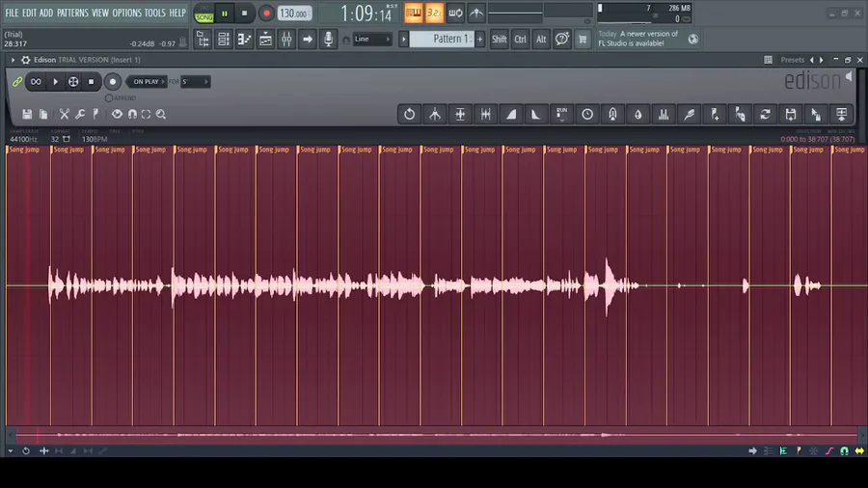Open the noise cleanup brush tool
868x488 pixels.
tap(690, 114)
